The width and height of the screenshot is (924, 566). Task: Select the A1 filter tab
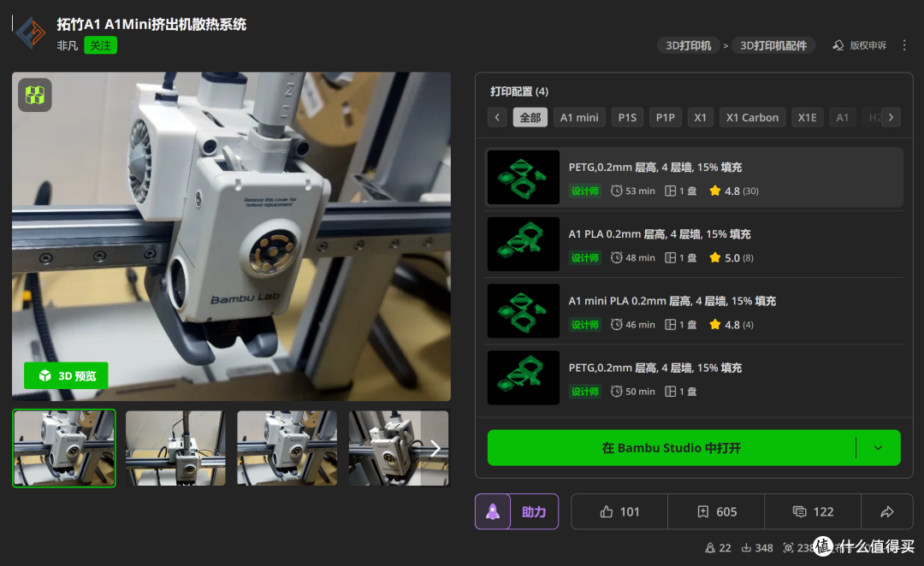pos(843,117)
